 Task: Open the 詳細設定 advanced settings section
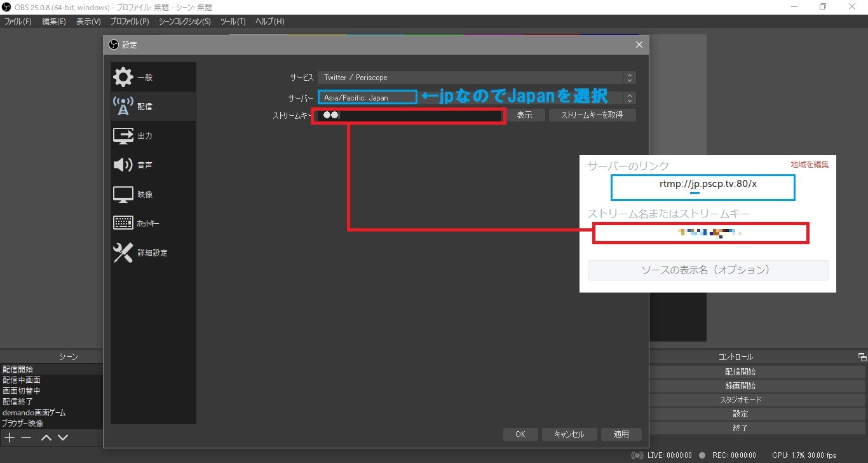click(153, 252)
